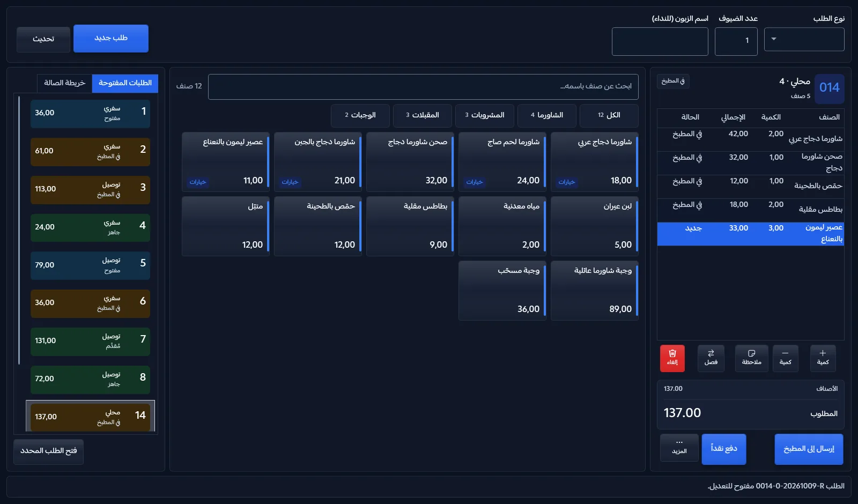Click إرسال إلى المطبخ button
This screenshot has height=504, width=858.
point(809,449)
